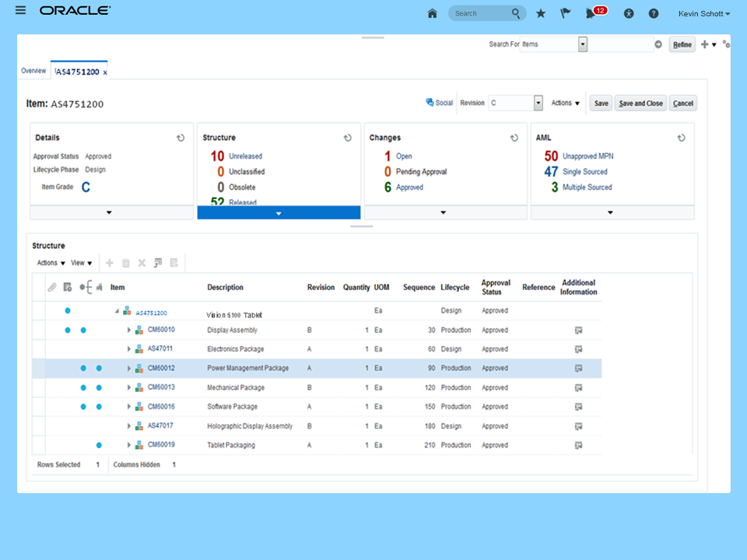Open Favorites star icon
This screenshot has height=560, width=747.
[540, 13]
